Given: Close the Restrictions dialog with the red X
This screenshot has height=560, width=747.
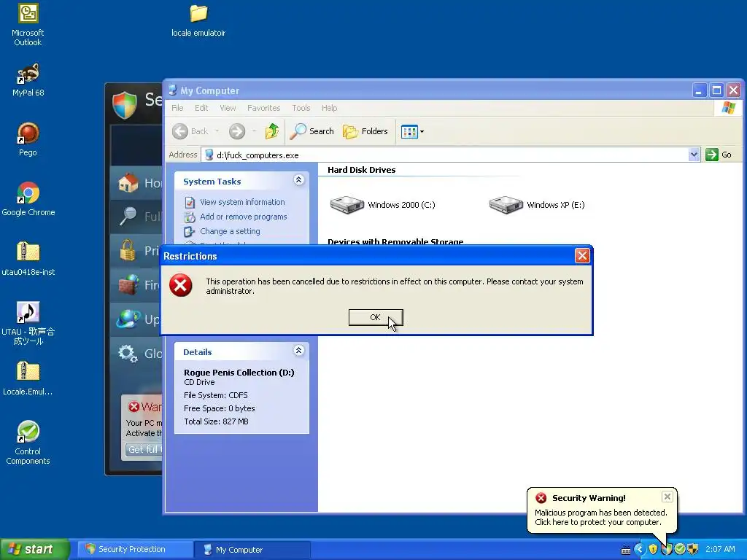Looking at the screenshot, I should tap(582, 256).
